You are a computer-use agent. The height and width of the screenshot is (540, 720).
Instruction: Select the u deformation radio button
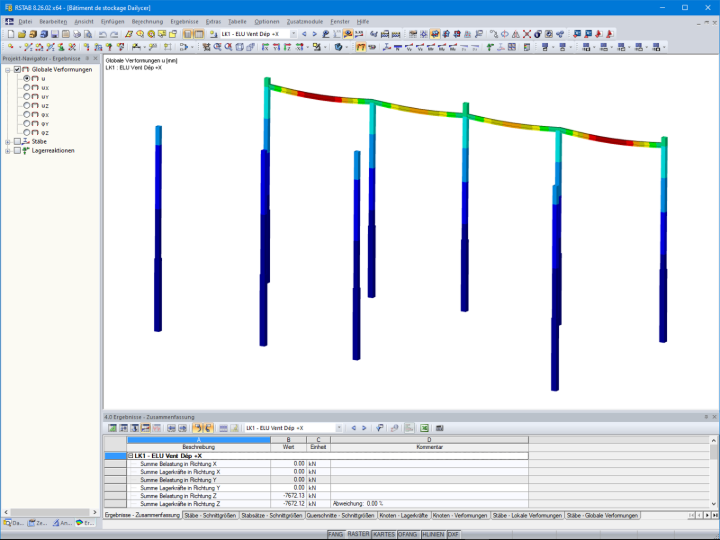coord(27,79)
